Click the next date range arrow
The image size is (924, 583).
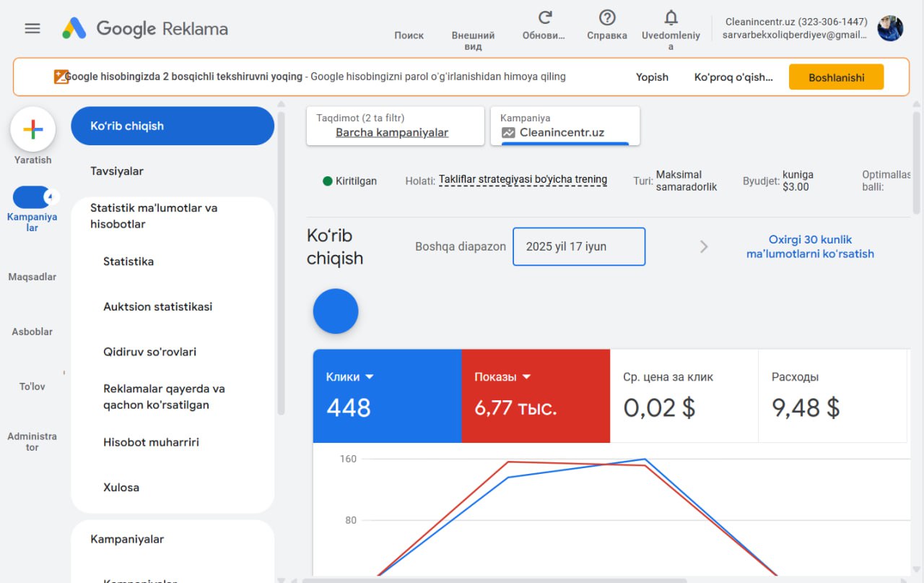click(704, 247)
